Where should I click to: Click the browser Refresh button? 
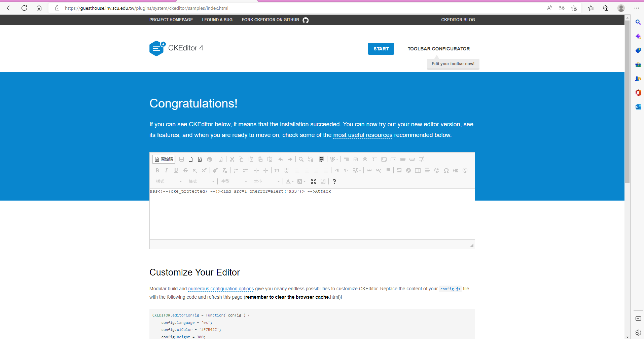24,8
